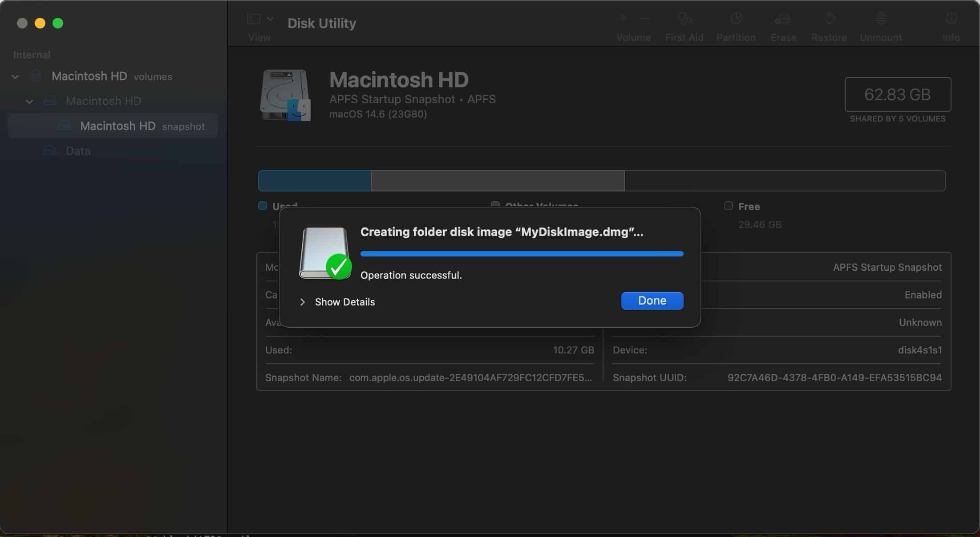
Task: Run the First Aid stethoscope icon
Action: tap(685, 19)
